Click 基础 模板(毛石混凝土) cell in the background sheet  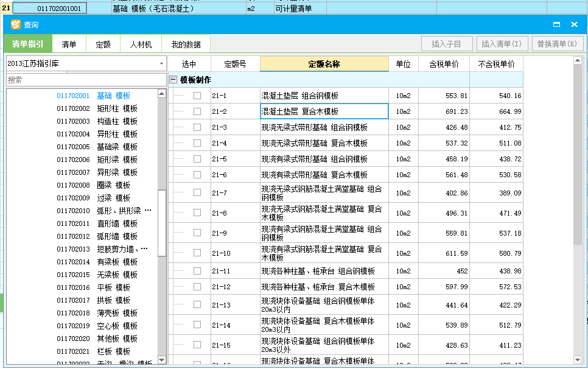[x=179, y=9]
